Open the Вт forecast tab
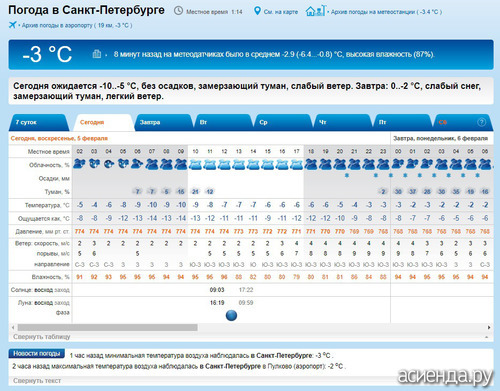This screenshot has width=500, height=391. (x=223, y=122)
